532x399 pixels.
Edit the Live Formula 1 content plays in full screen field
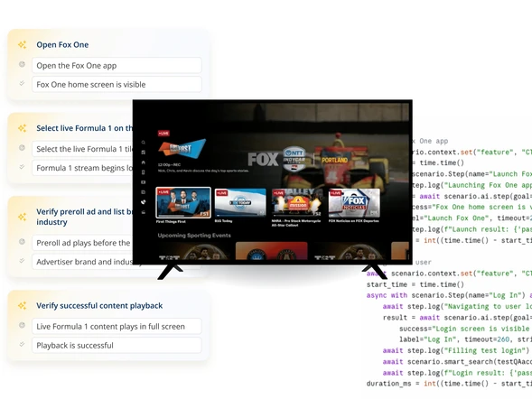[x=117, y=327]
